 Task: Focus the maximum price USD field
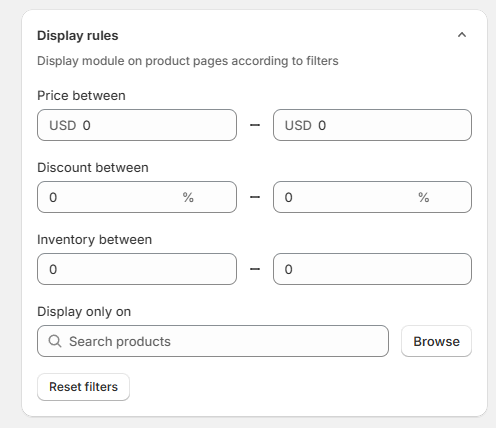(x=372, y=125)
